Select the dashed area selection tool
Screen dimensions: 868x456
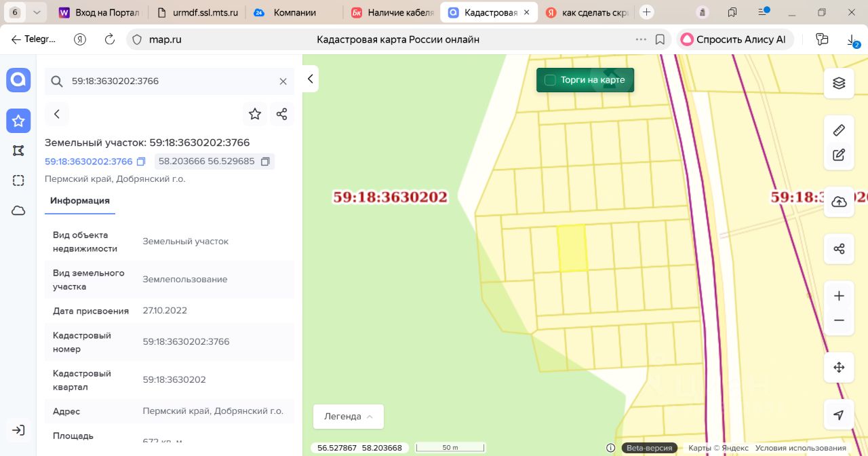tap(18, 180)
